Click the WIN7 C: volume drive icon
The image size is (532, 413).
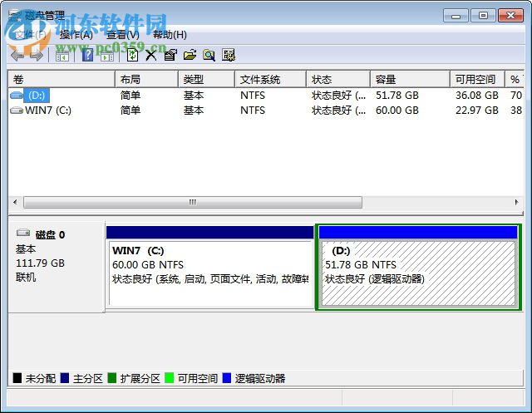tap(17, 111)
